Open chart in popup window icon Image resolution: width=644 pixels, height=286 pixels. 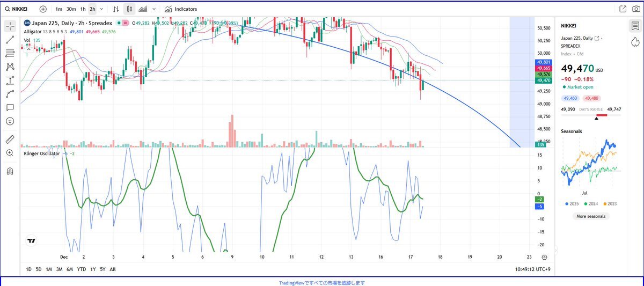tap(623, 9)
